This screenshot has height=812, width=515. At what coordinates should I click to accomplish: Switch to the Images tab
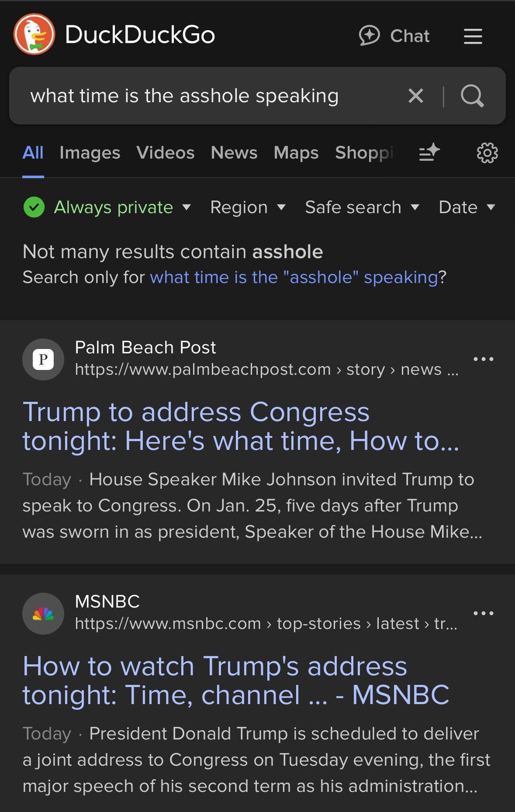coord(90,152)
